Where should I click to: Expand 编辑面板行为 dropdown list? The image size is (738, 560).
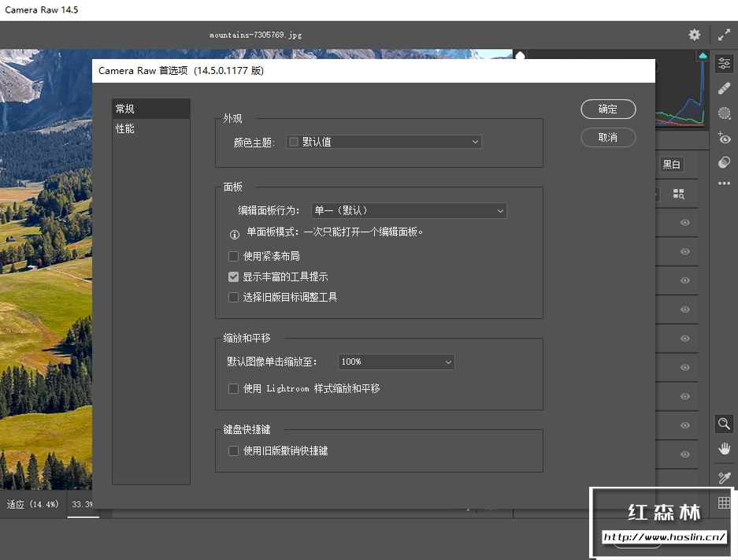coord(409,210)
